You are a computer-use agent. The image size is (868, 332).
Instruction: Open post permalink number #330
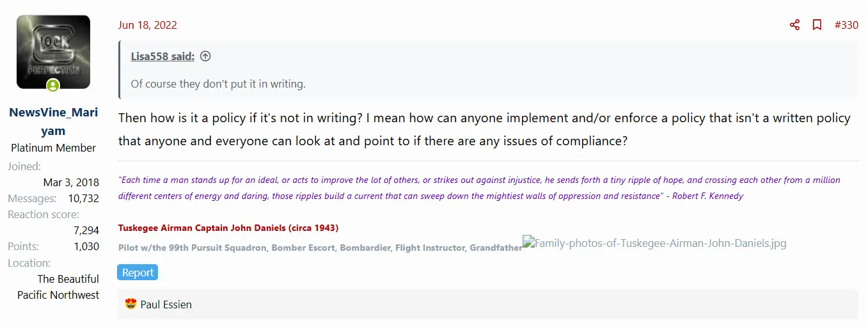pyautogui.click(x=846, y=25)
